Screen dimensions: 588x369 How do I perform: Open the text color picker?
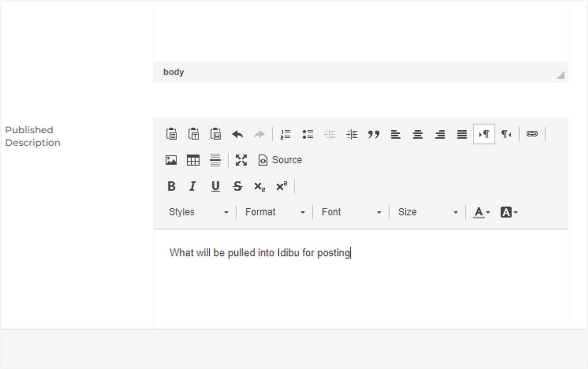[x=482, y=212]
